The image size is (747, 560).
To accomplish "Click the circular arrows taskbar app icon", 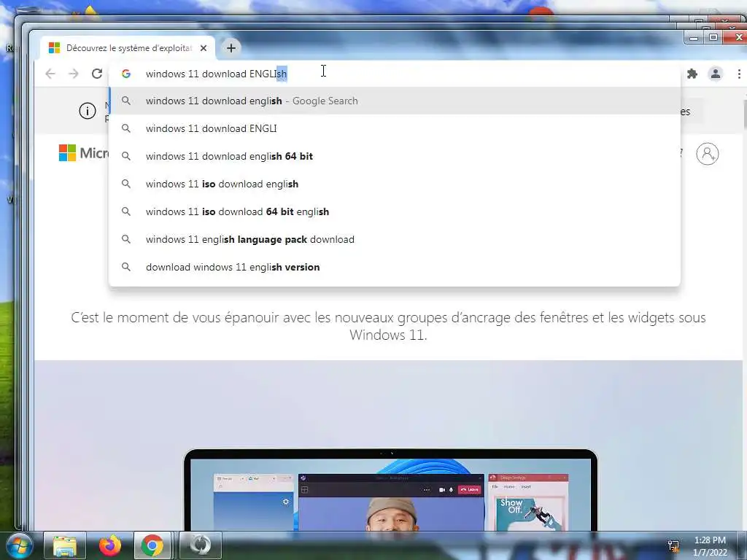I will 200,545.
